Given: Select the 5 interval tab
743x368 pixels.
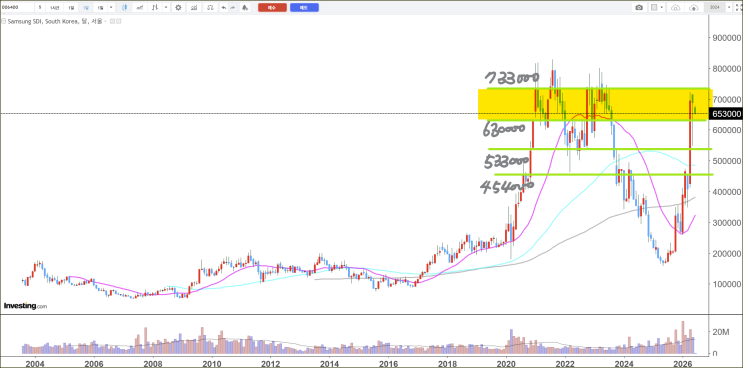Looking at the screenshot, I should coord(40,8).
